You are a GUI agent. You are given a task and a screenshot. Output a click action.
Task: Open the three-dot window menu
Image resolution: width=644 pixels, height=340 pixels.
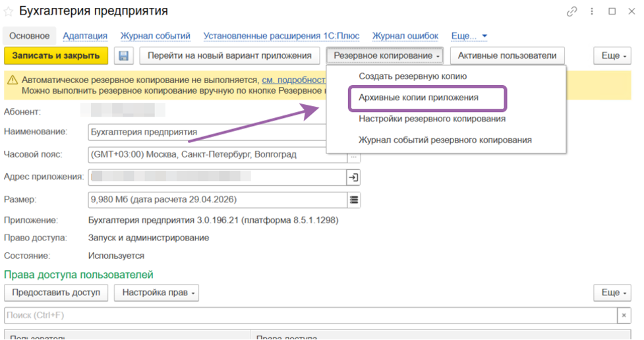pos(592,11)
